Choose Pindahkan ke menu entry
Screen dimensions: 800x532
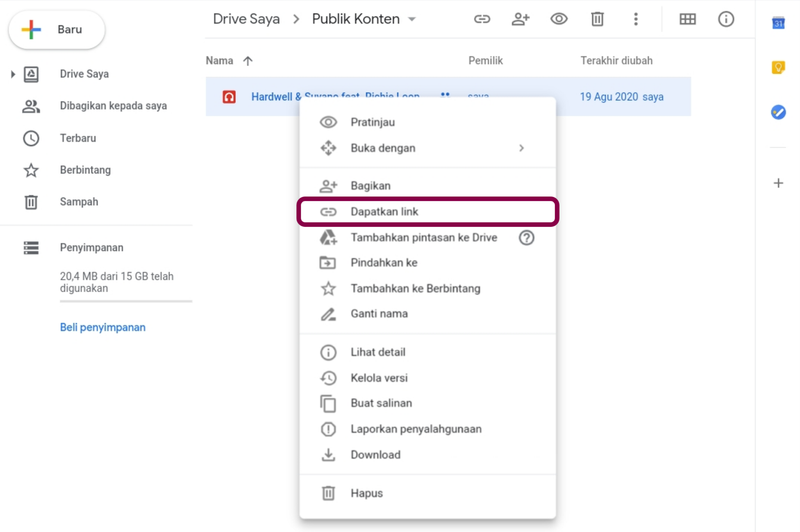(x=427, y=263)
